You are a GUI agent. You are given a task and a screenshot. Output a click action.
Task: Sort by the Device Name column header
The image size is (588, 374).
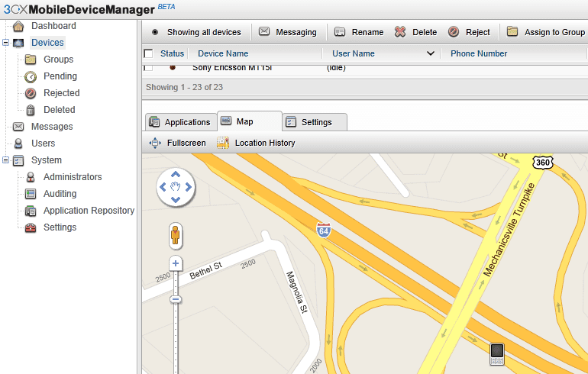click(223, 53)
